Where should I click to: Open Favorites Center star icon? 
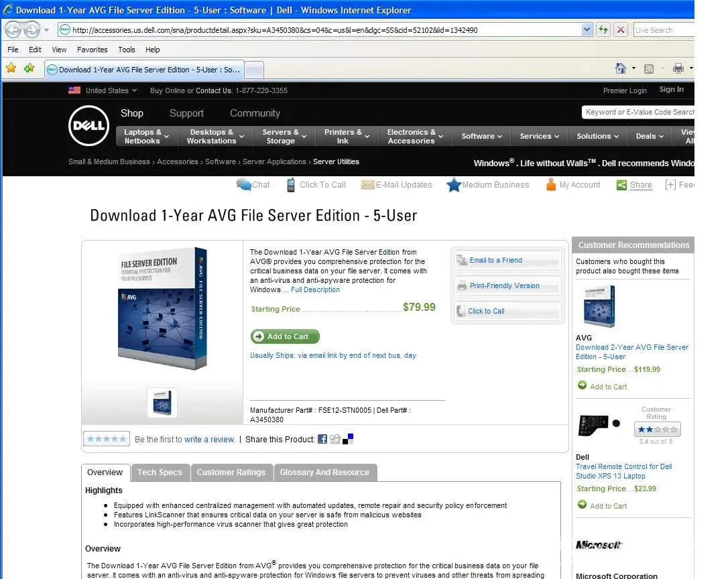11,68
